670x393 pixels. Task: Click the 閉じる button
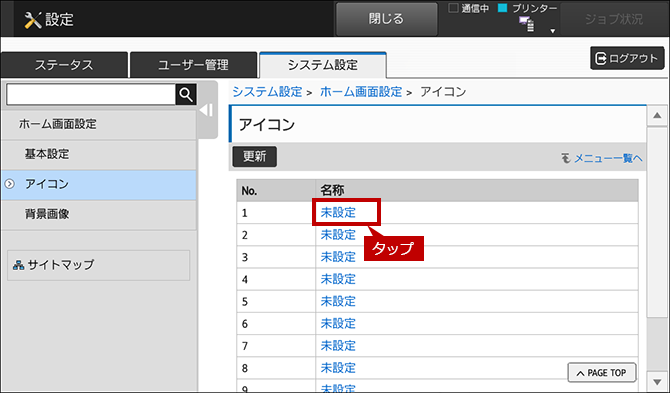click(x=387, y=19)
